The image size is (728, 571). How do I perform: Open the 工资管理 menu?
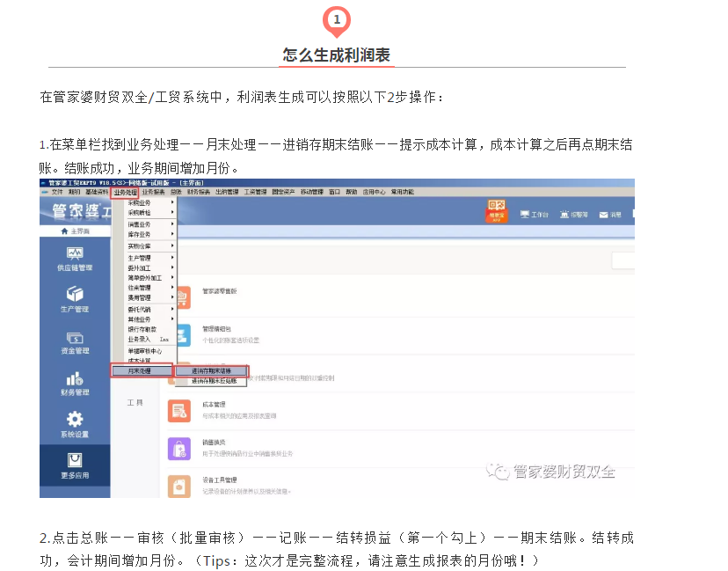[x=255, y=192]
